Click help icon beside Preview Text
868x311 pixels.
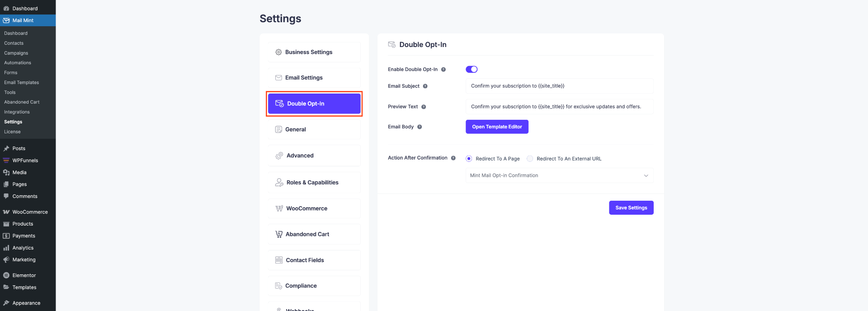point(424,107)
